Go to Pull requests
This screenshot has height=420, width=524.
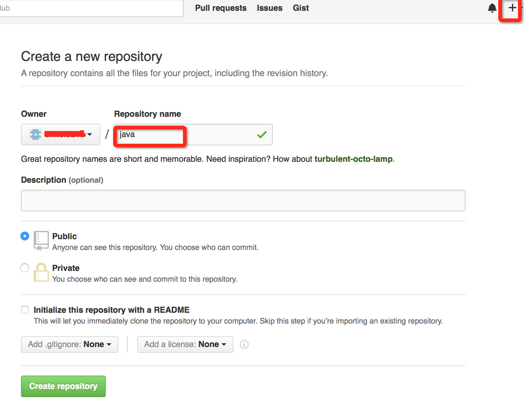point(221,8)
